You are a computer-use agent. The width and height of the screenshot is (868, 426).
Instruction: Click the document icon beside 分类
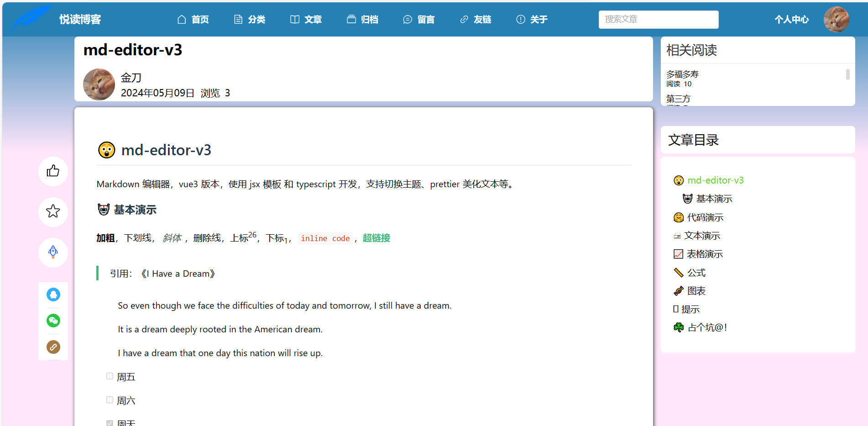click(238, 19)
